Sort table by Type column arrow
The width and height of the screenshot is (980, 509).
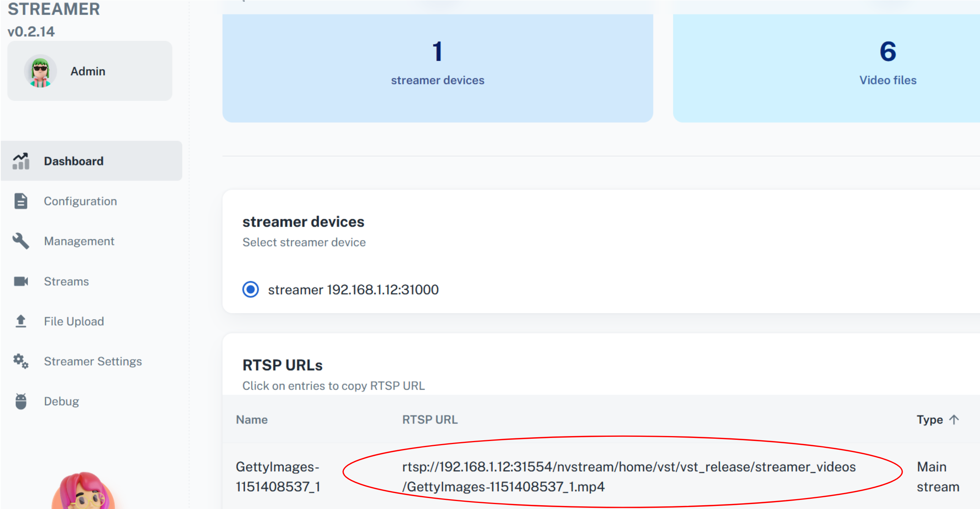tap(954, 419)
